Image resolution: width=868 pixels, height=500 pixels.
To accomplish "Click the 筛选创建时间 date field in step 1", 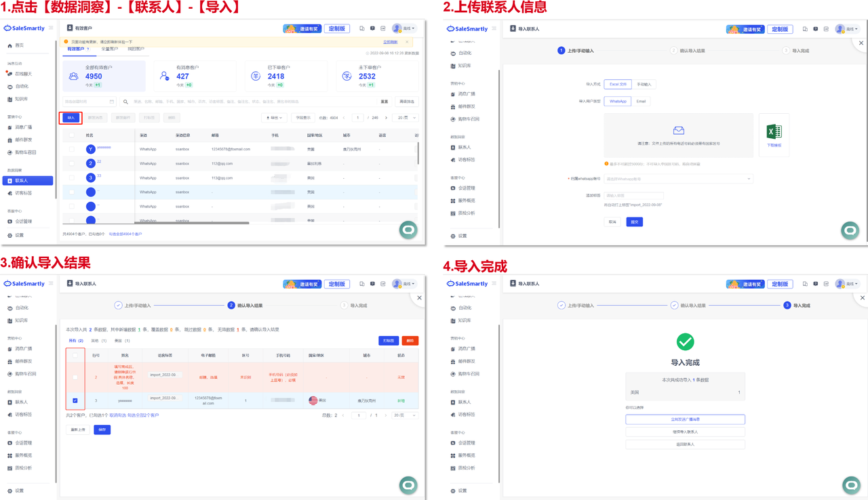I will pos(90,102).
